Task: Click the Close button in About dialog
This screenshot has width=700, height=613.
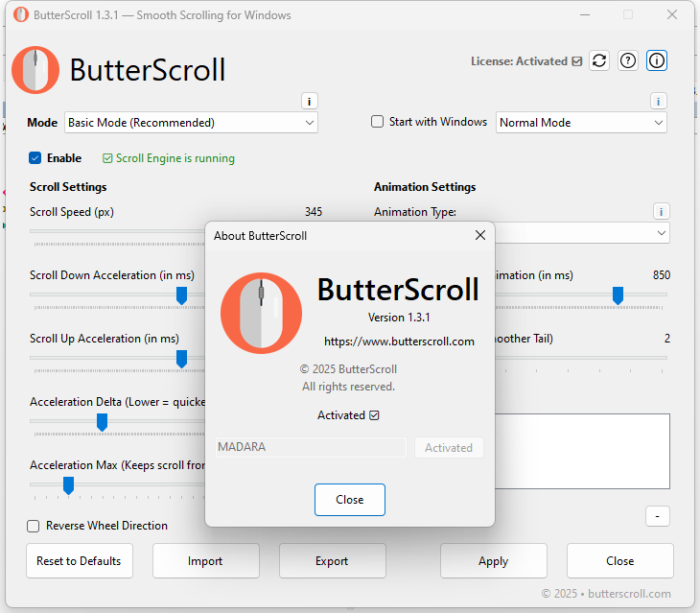Action: 350,500
